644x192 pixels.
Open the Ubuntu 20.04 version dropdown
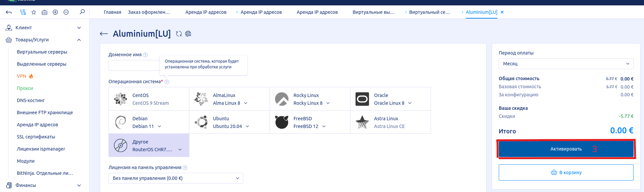coord(247,126)
